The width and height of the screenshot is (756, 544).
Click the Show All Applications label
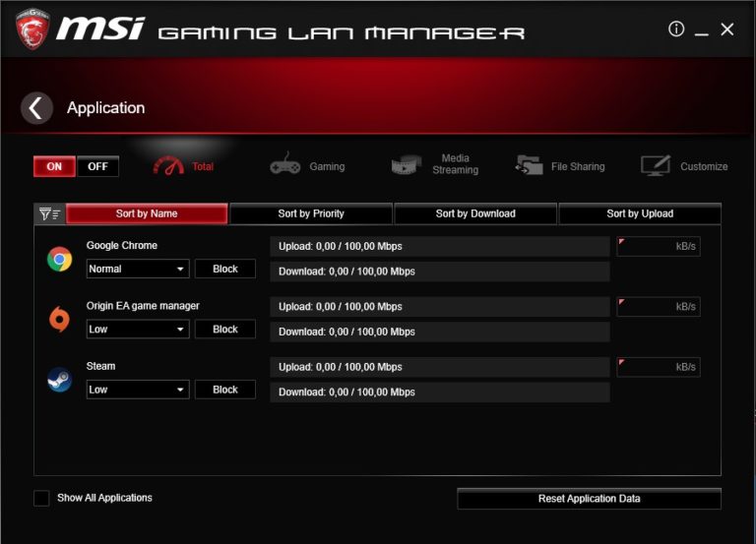104,498
